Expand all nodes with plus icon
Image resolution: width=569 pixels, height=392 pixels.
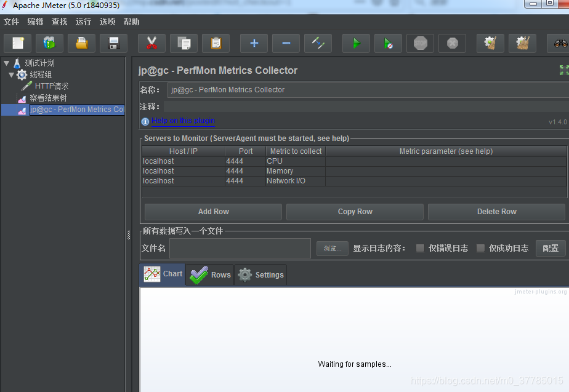(254, 44)
